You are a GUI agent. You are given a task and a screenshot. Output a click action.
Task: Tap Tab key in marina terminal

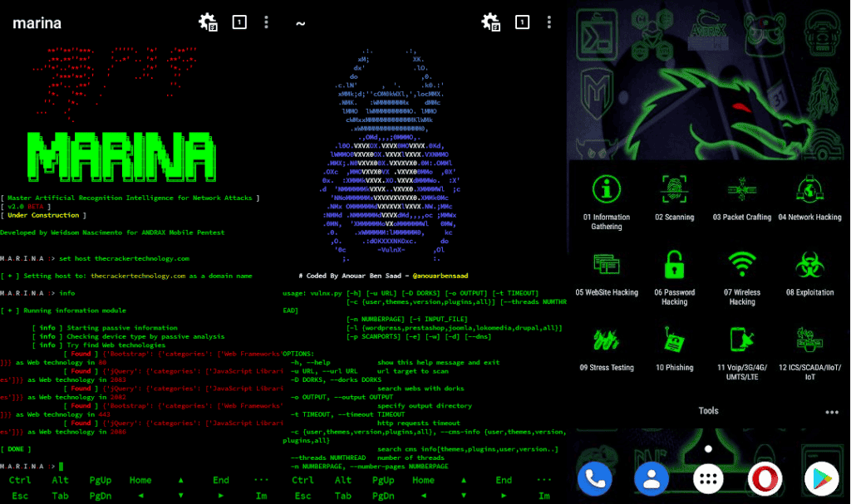60,496
